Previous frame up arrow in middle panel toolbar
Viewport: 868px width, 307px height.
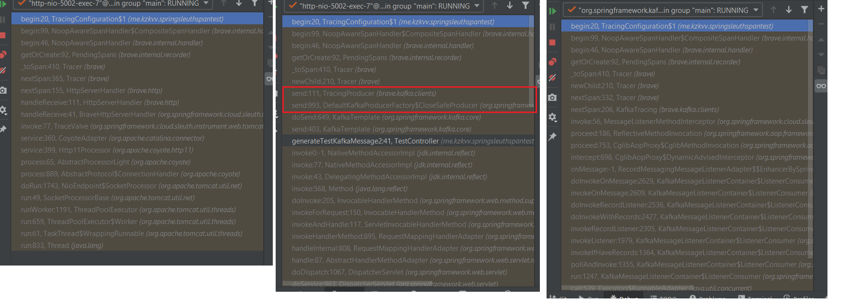click(x=494, y=5)
